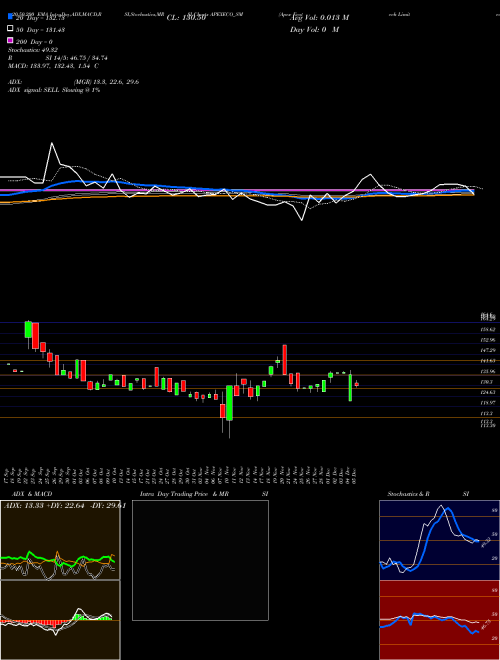Click the white 50 Day legend swatch

[x=10, y=29]
